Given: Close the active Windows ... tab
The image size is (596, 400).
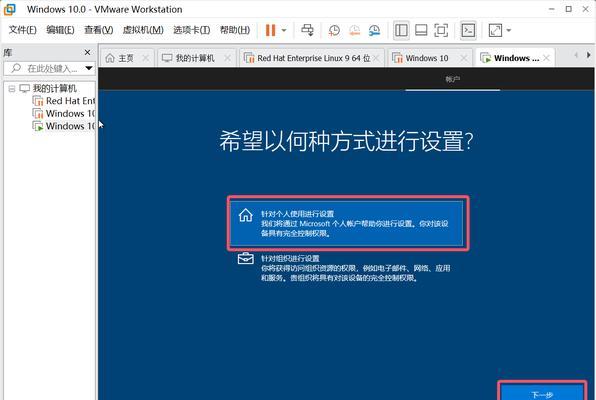Looking at the screenshot, I should (x=546, y=58).
